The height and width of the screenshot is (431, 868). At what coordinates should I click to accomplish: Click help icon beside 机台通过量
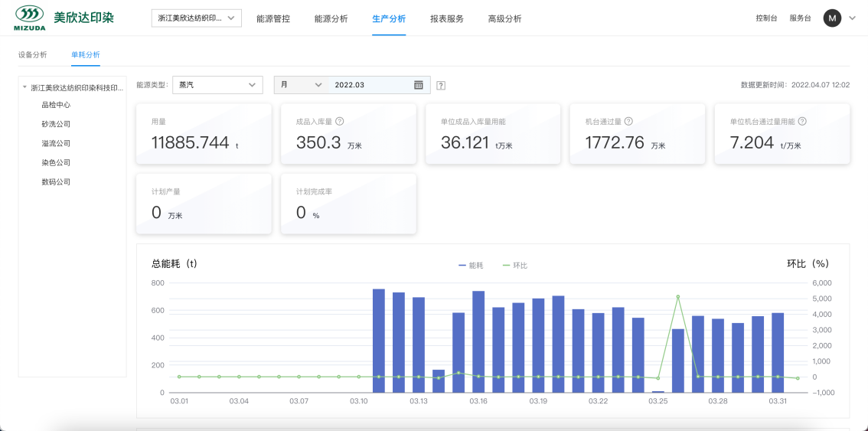tap(628, 121)
